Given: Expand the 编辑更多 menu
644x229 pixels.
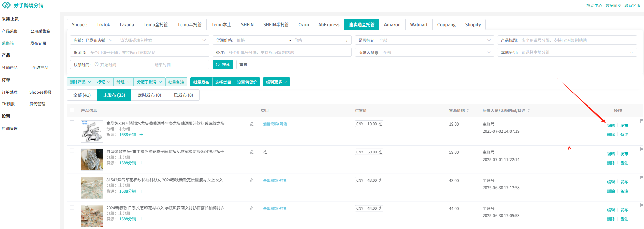Looking at the screenshot, I should tap(277, 82).
